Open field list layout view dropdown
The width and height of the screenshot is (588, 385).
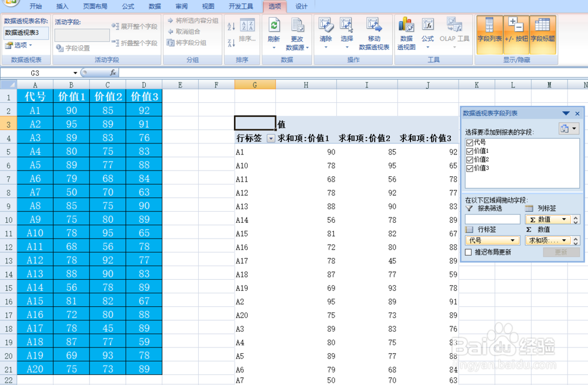tap(569, 129)
